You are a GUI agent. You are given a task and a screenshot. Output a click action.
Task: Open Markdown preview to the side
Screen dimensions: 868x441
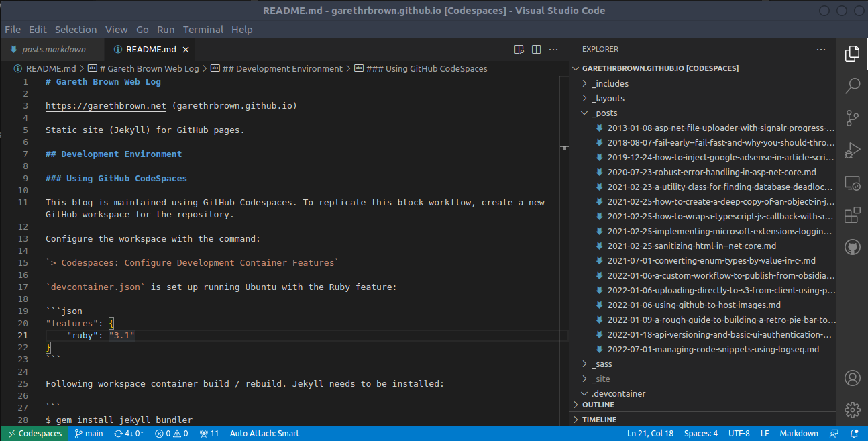coord(519,49)
